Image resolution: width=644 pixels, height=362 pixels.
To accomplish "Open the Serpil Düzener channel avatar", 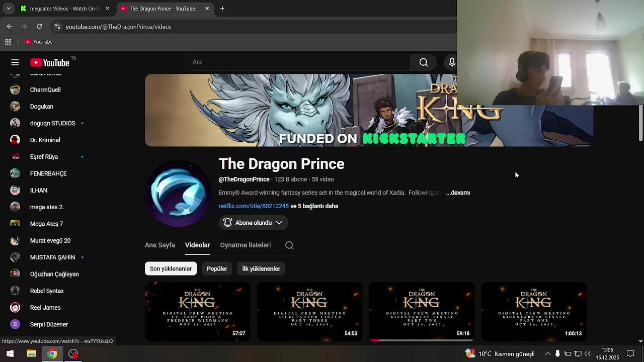I will [15, 325].
